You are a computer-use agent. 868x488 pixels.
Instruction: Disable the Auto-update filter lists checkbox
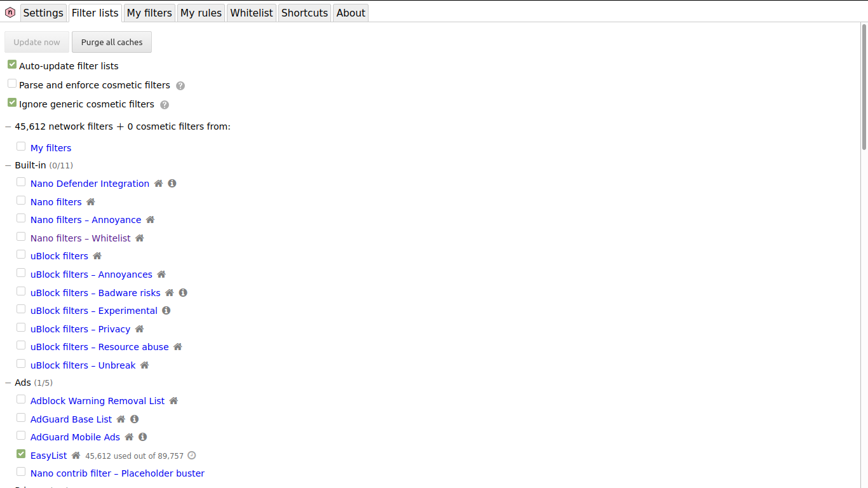coord(11,64)
